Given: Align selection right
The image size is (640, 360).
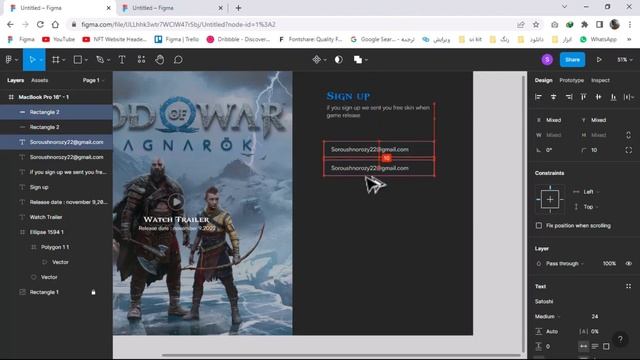Looking at the screenshot, I should pyautogui.click(x=569, y=97).
